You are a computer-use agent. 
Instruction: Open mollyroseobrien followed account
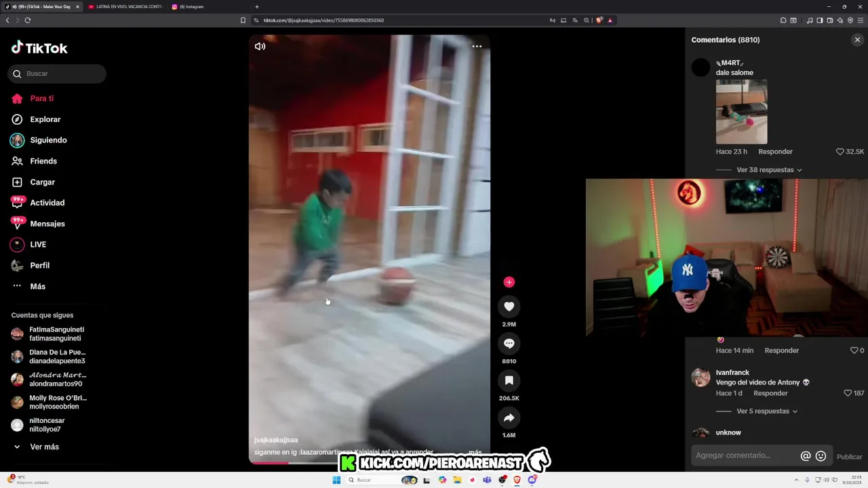tap(47, 402)
